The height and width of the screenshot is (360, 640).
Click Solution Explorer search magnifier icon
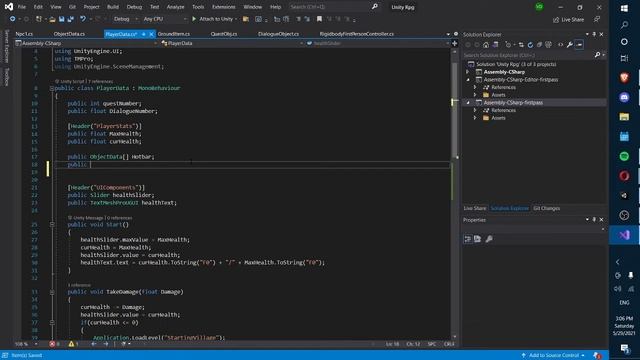pos(598,55)
